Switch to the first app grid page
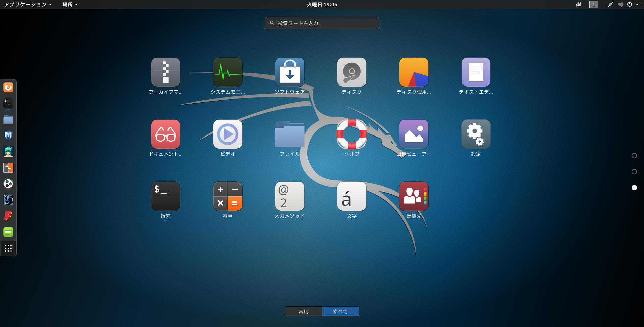This screenshot has width=644, height=327. [634, 156]
